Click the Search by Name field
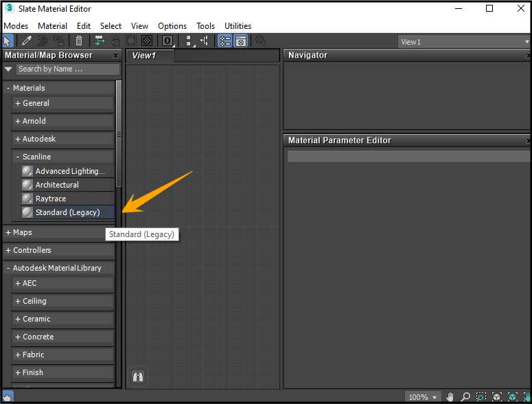Screen dimensions: 532x404 point(68,69)
